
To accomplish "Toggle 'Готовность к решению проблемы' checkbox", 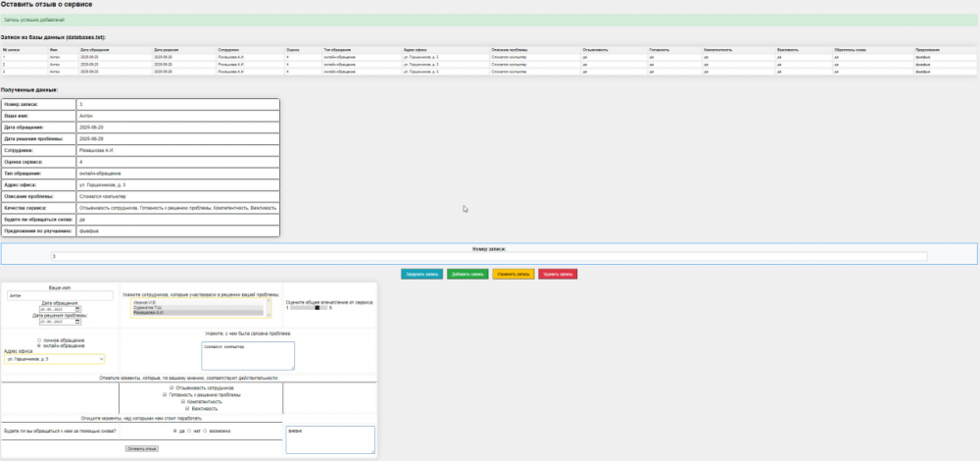I will (x=165, y=394).
